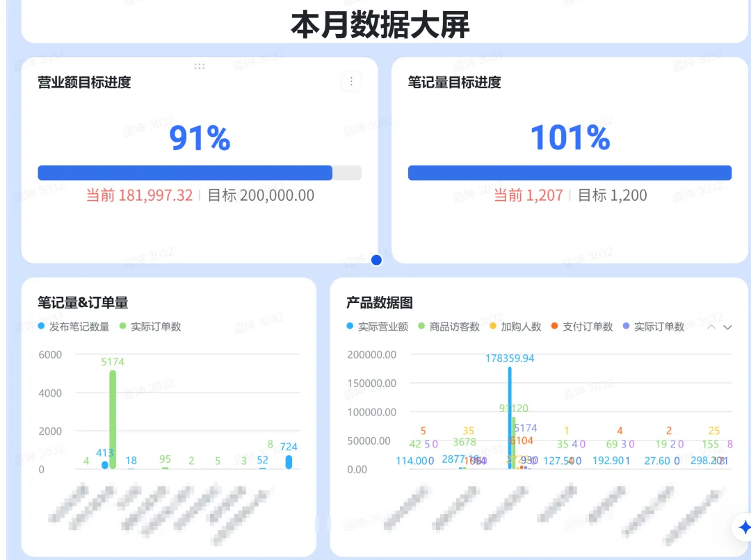Open the AI sparkle assistant button

click(744, 527)
